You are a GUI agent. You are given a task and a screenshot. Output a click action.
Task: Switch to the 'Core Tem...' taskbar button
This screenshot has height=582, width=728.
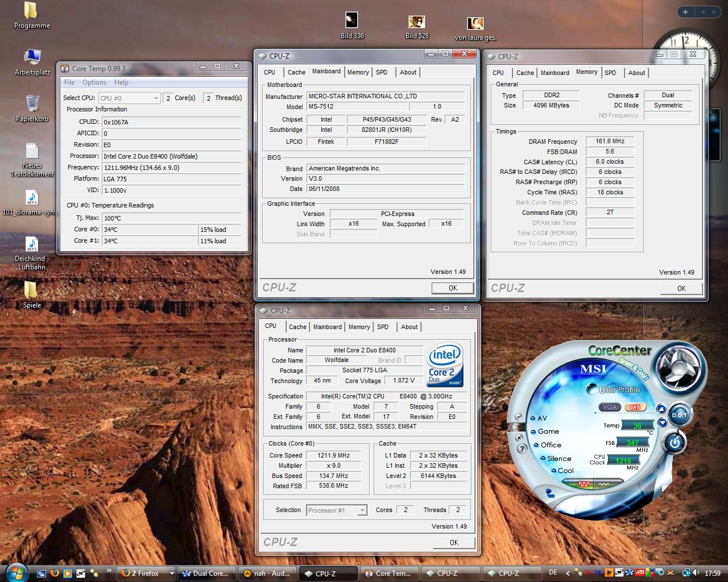pyautogui.click(x=390, y=573)
